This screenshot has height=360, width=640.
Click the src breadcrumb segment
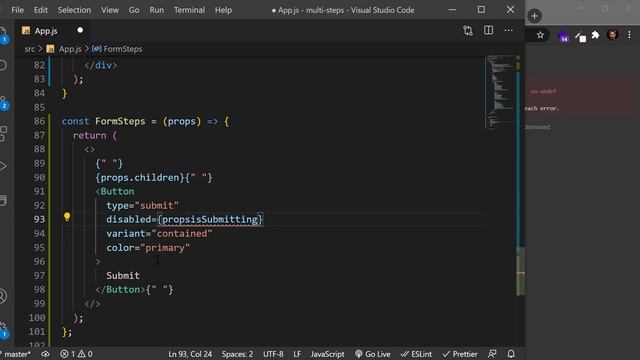tap(29, 49)
